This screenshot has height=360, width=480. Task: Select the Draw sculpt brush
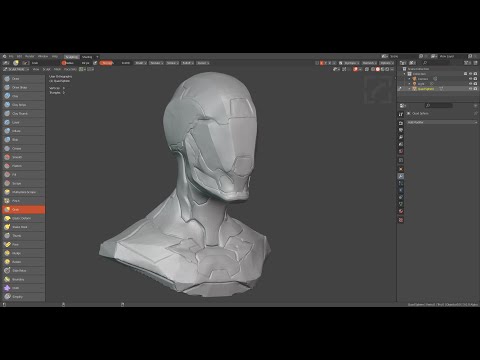(x=23, y=79)
